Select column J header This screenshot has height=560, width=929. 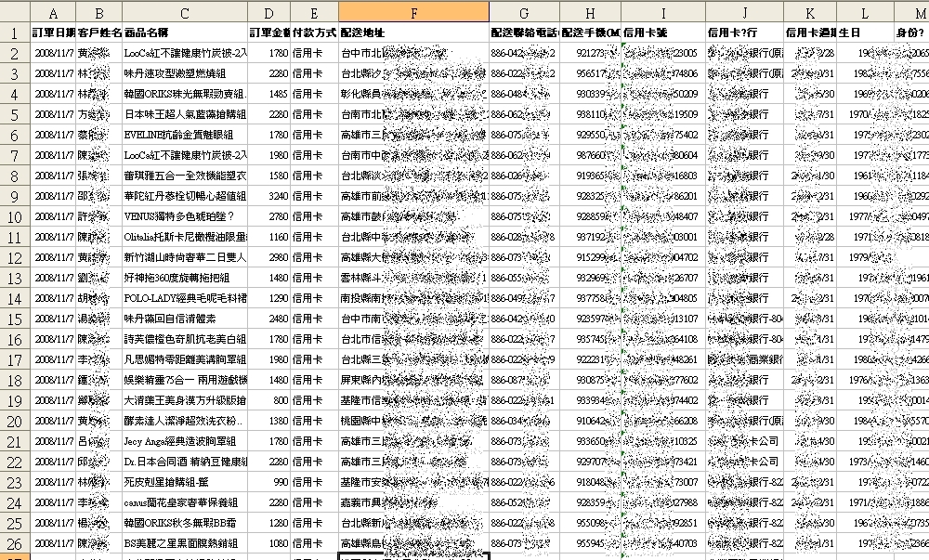(745, 12)
